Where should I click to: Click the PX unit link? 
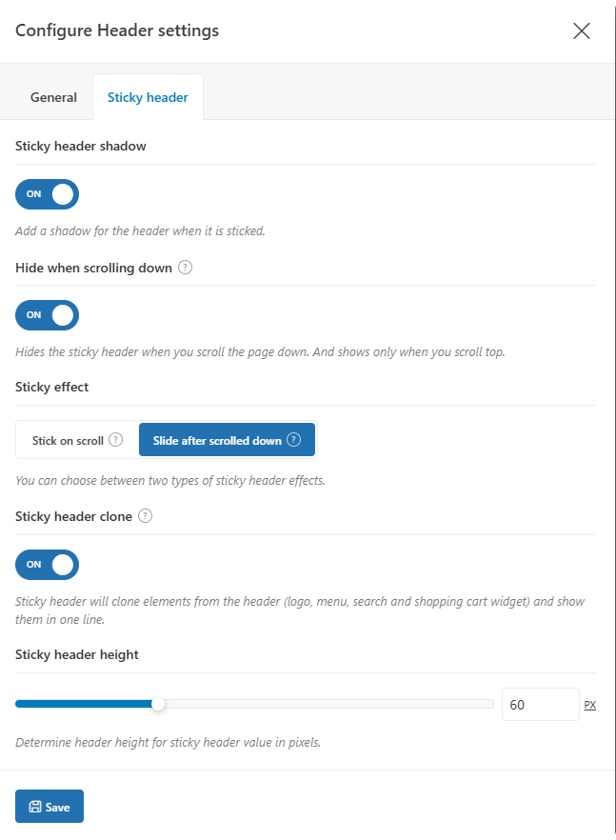click(x=589, y=705)
